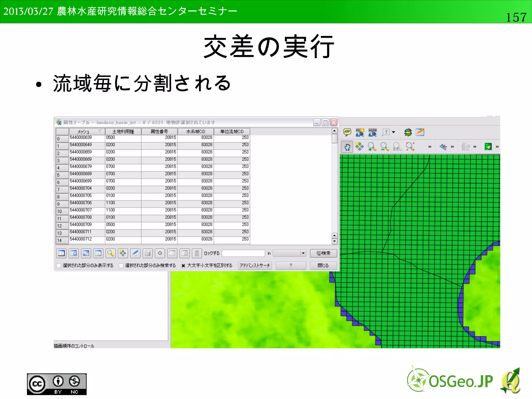Click the copy selected rows icon

point(98,253)
